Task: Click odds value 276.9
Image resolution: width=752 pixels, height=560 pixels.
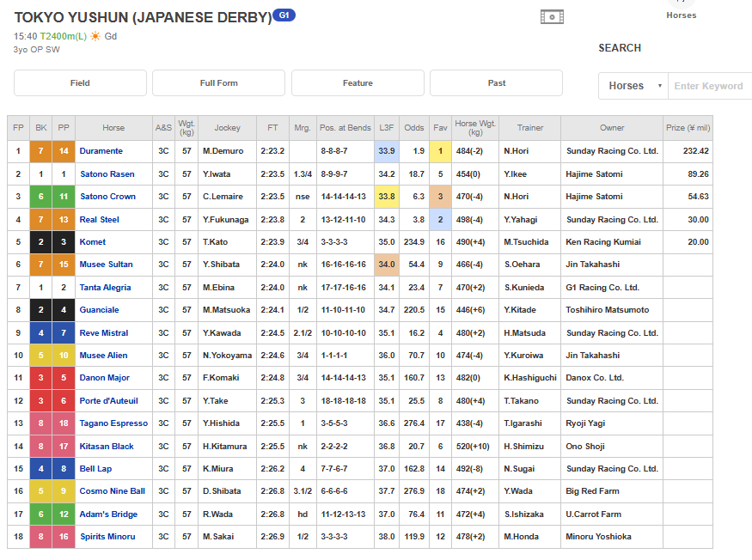Action: point(414,491)
